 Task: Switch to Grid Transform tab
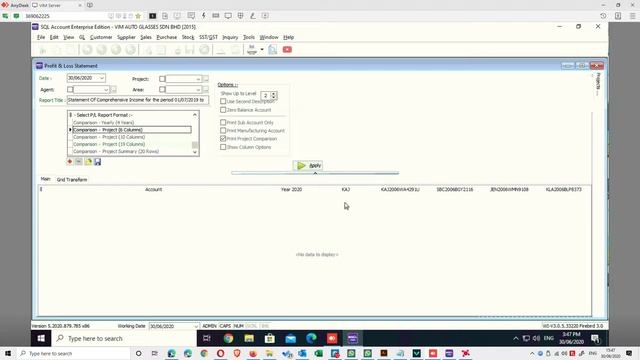tap(72, 180)
